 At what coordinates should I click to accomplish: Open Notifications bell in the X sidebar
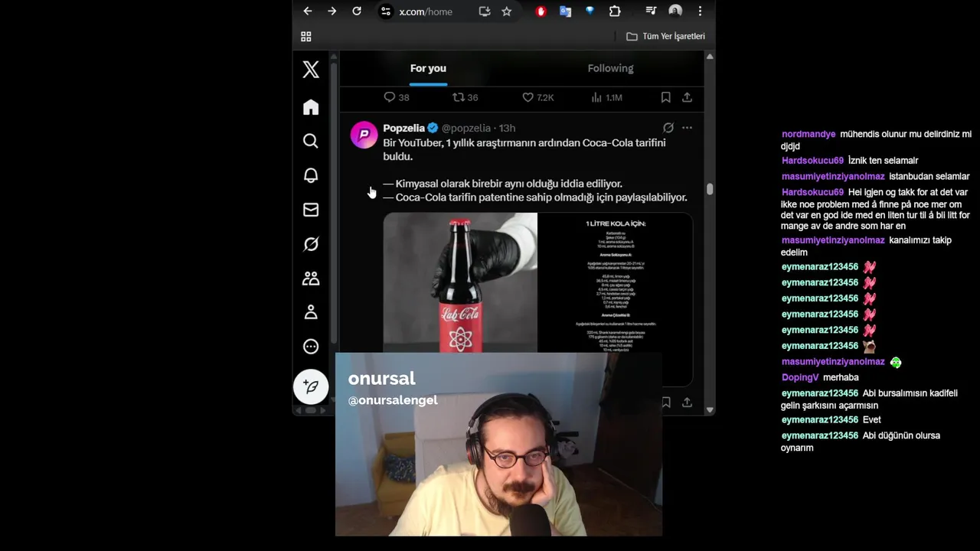311,175
